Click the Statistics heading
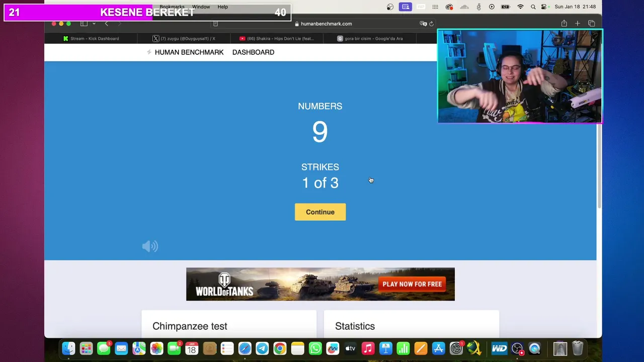The height and width of the screenshot is (362, 644). pos(355,326)
